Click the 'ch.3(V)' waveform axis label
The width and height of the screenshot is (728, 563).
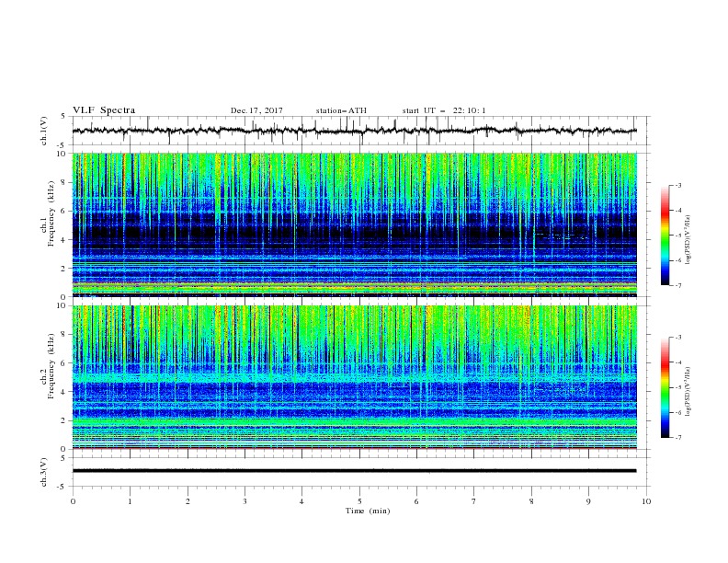click(44, 472)
